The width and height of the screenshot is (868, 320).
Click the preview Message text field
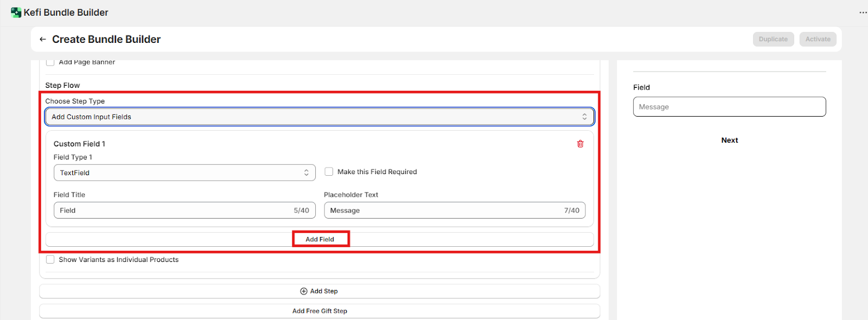pos(729,107)
